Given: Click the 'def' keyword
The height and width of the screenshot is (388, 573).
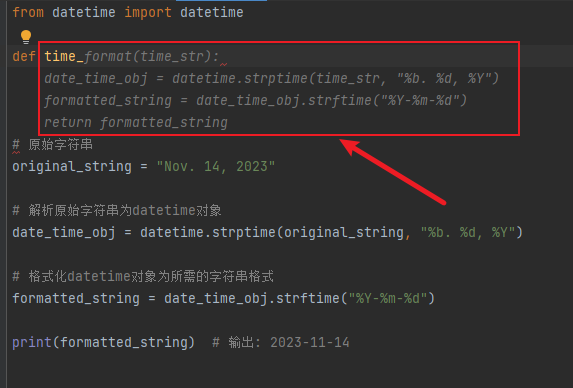Looking at the screenshot, I should 24,56.
